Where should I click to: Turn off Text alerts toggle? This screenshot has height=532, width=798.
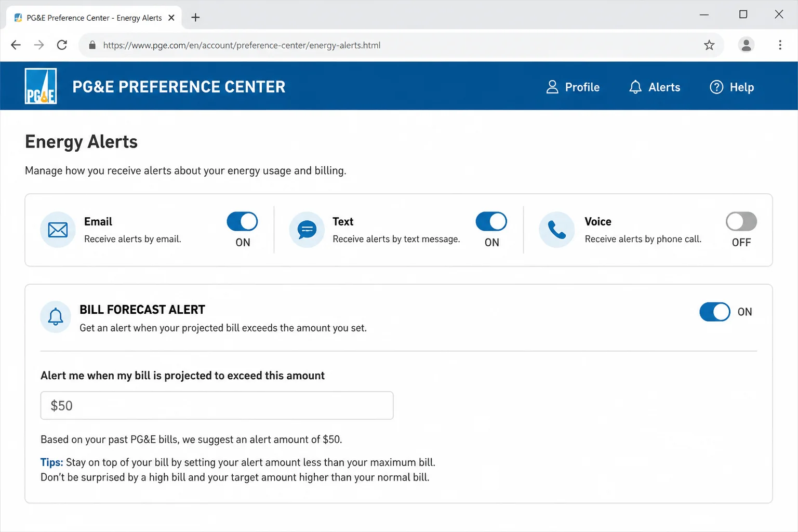click(x=491, y=221)
